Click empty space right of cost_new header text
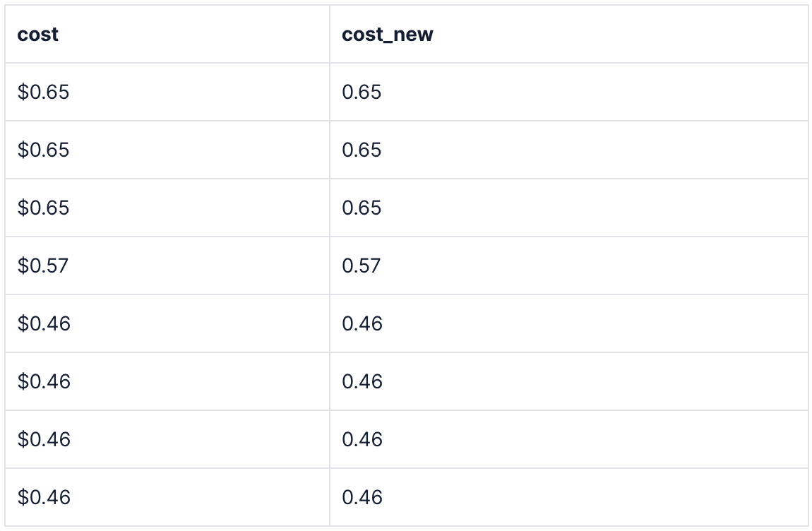The height and width of the screenshot is (531, 812). click(621, 35)
